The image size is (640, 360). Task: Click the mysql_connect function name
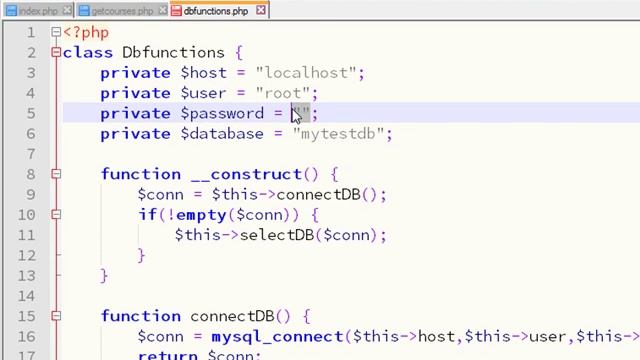(x=278, y=337)
